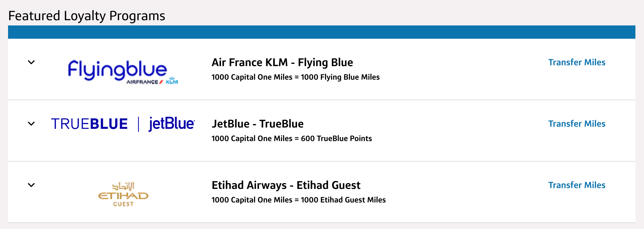Open Transfer Miles for Etihad Guest
The width and height of the screenshot is (644, 229).
point(577,185)
